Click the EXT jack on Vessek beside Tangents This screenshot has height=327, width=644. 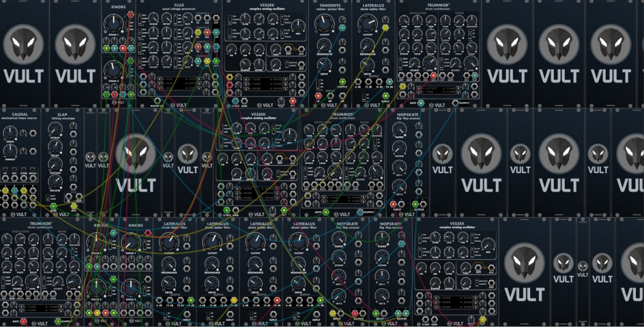(x=288, y=49)
